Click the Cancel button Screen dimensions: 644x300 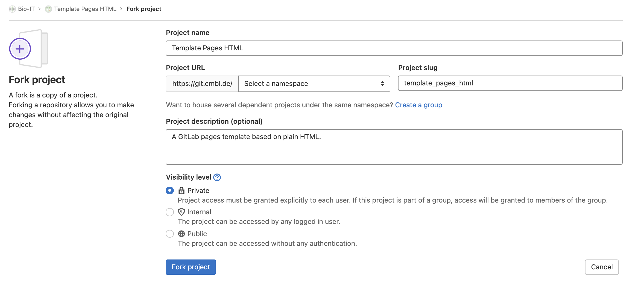pos(601,267)
